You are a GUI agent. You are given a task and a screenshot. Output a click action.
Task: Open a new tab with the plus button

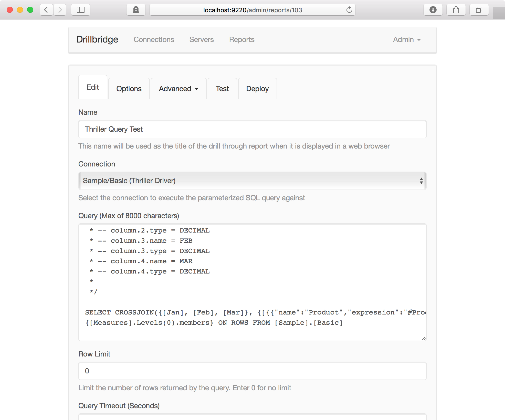[499, 13]
